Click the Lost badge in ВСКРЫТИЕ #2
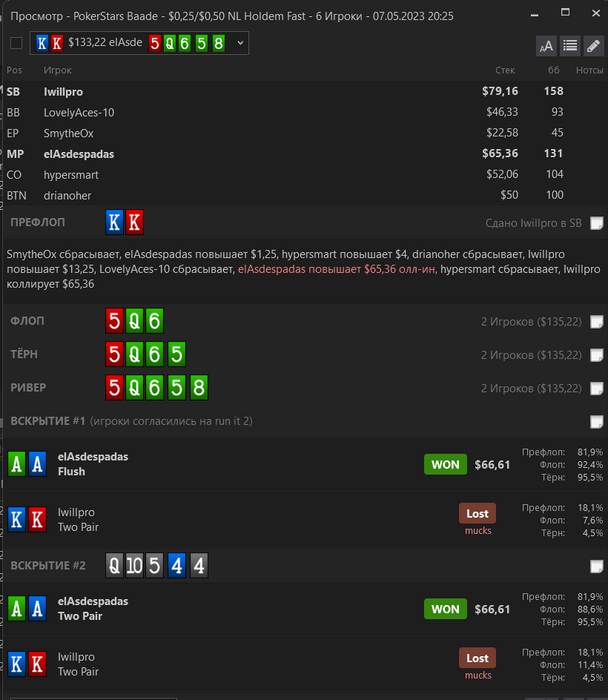This screenshot has height=700, width=608. click(477, 658)
